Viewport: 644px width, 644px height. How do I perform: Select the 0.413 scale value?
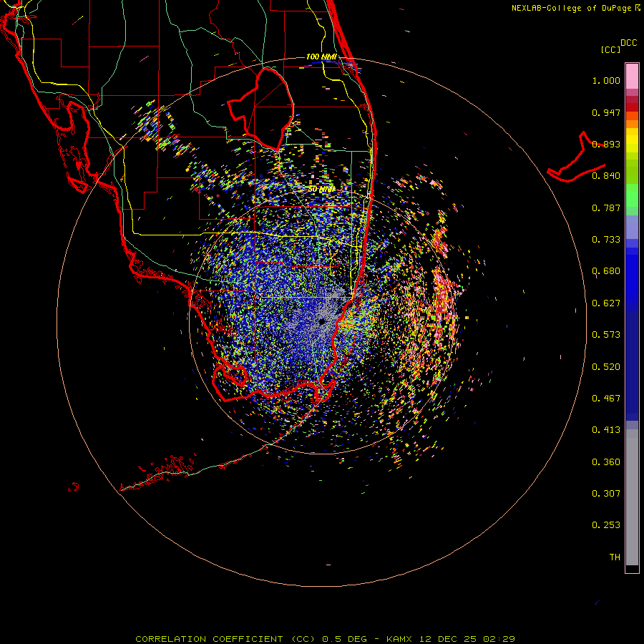[606, 430]
